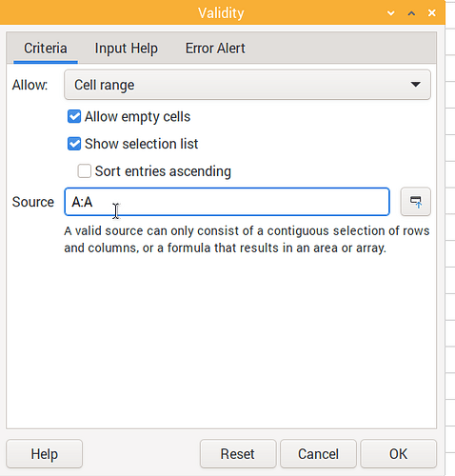The image size is (455, 476).
Task: Confirm settings with the OK button
Action: (398, 454)
